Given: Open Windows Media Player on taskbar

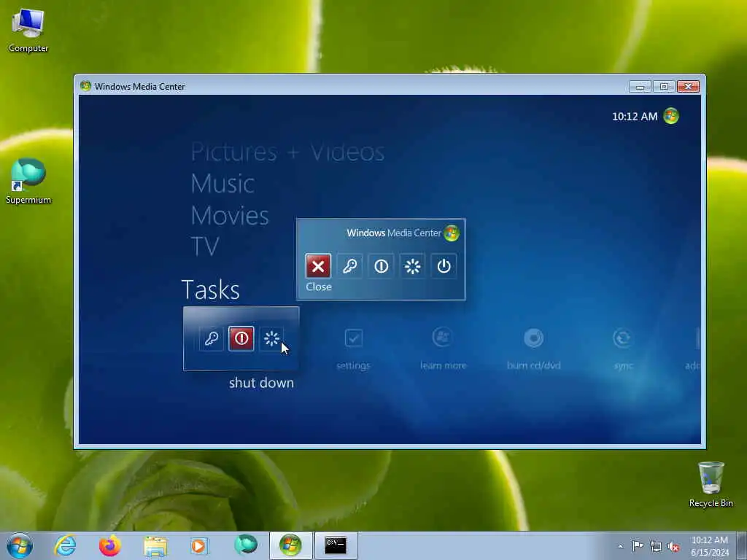Looking at the screenshot, I should pos(199,545).
